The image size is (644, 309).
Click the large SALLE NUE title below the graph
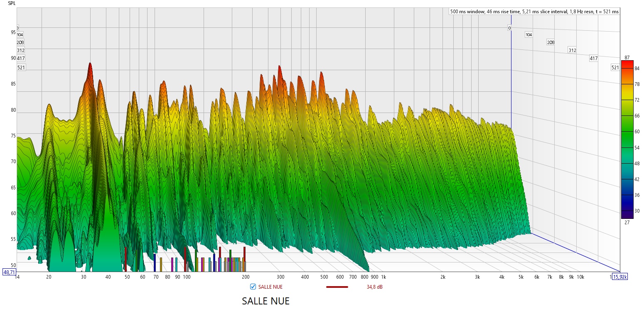pyautogui.click(x=265, y=301)
